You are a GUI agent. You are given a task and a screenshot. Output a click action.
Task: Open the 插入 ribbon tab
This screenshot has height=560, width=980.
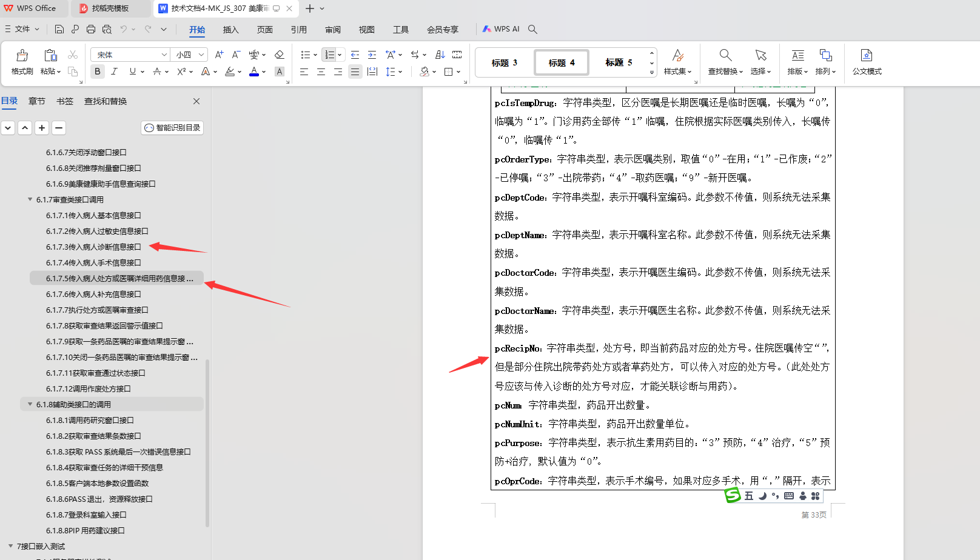[231, 30]
